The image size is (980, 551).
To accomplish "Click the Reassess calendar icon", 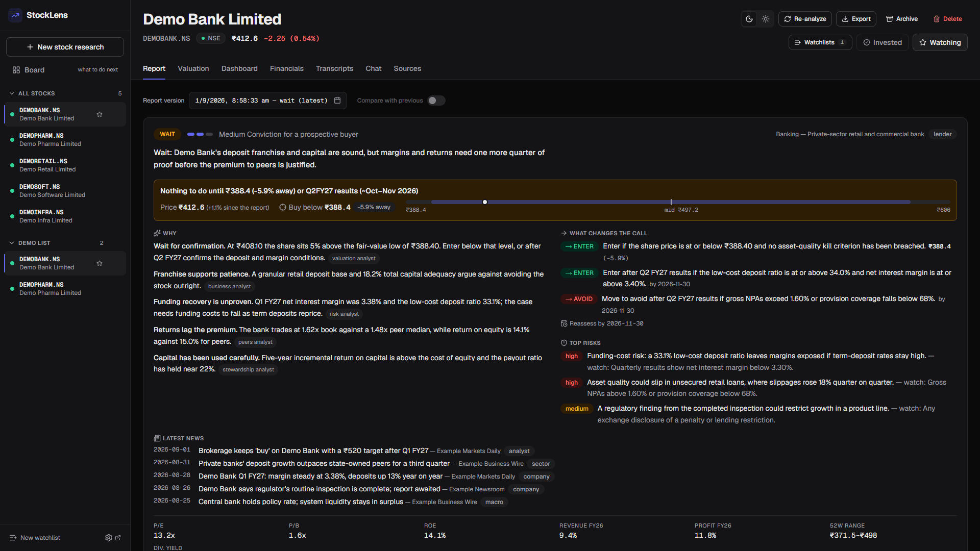I will click(x=564, y=323).
